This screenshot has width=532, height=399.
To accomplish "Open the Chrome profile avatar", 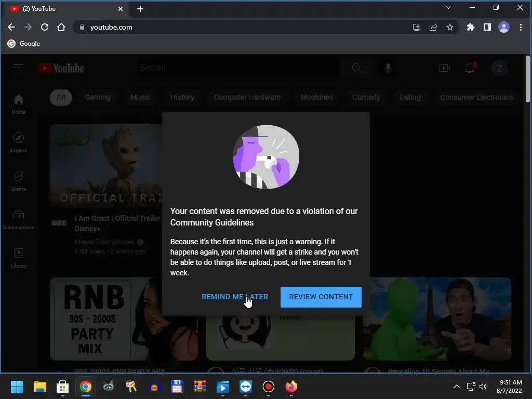I will coord(504,27).
